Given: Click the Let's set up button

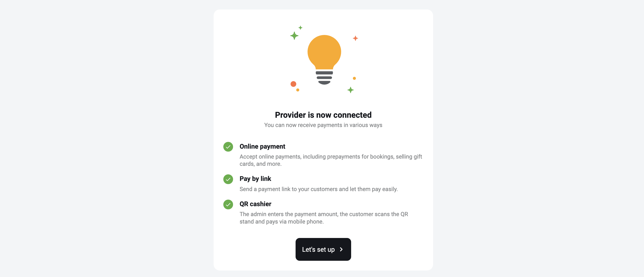Looking at the screenshot, I should 323,249.
